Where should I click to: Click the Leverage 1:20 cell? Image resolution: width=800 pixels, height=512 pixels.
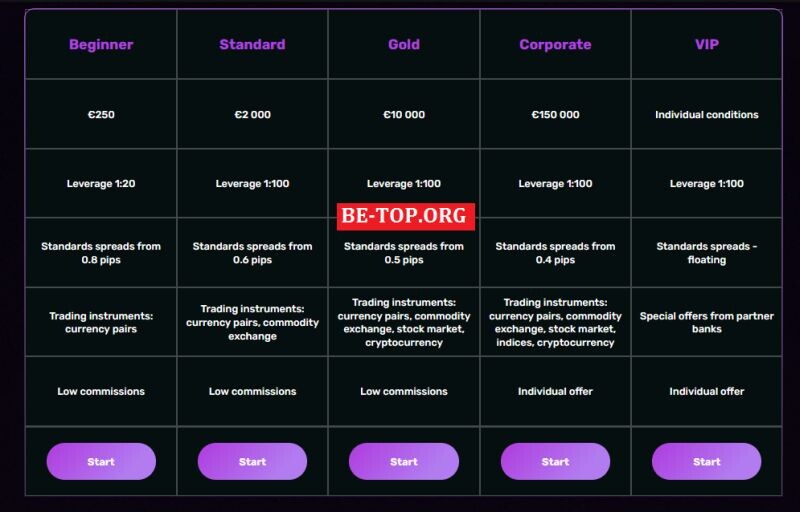coord(101,184)
